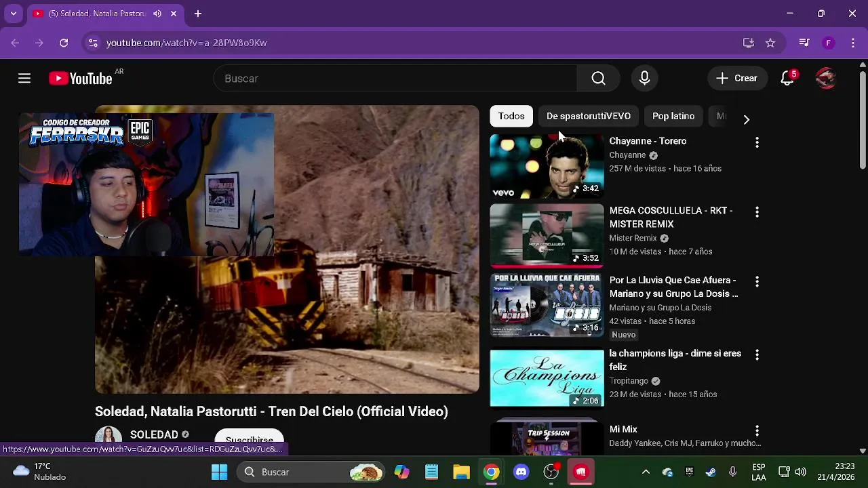The image size is (868, 488).
Task: Install or cast with address bar screen icon
Action: tap(749, 43)
